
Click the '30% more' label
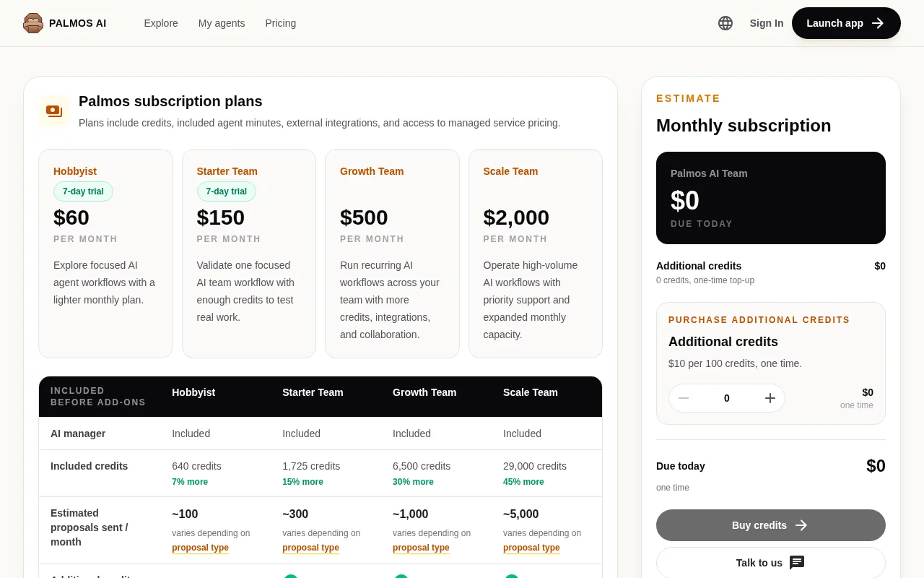click(x=413, y=482)
